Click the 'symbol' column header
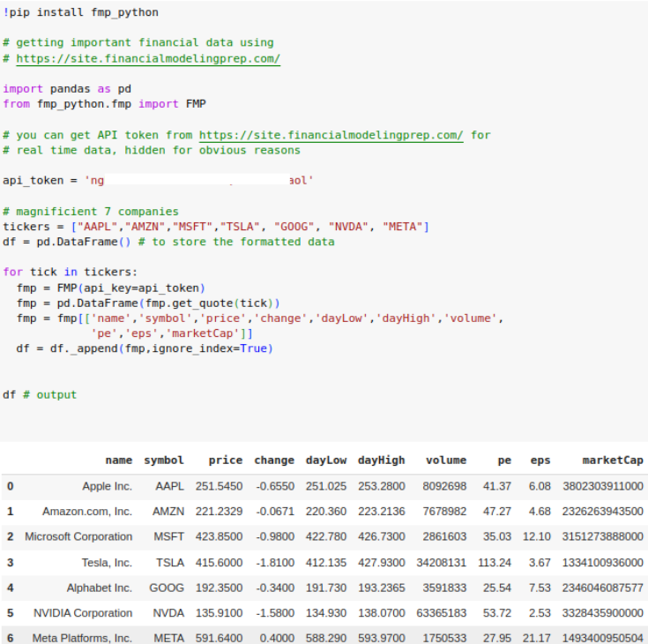 click(164, 460)
